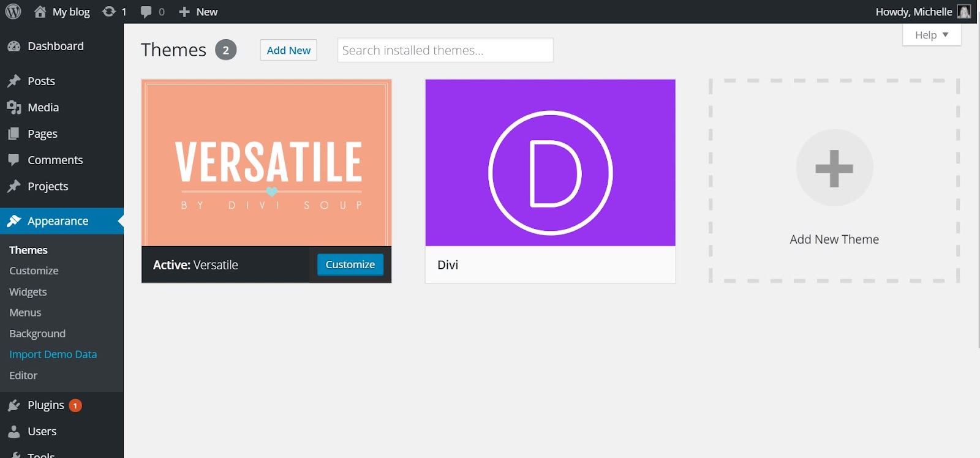This screenshot has width=980, height=458.
Task: Open the WordPress logo menu
Action: (13, 12)
